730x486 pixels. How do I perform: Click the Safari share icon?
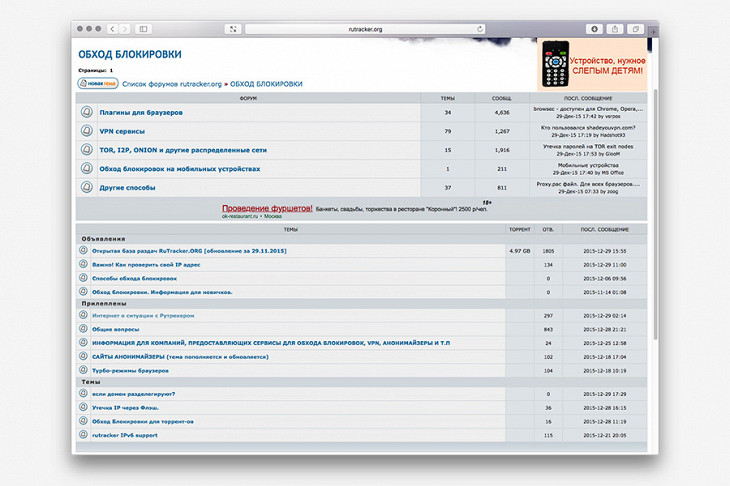[x=615, y=29]
